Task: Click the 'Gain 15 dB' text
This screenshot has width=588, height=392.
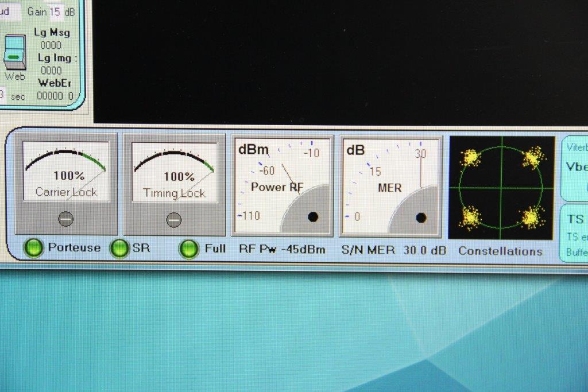Action: 51,11
